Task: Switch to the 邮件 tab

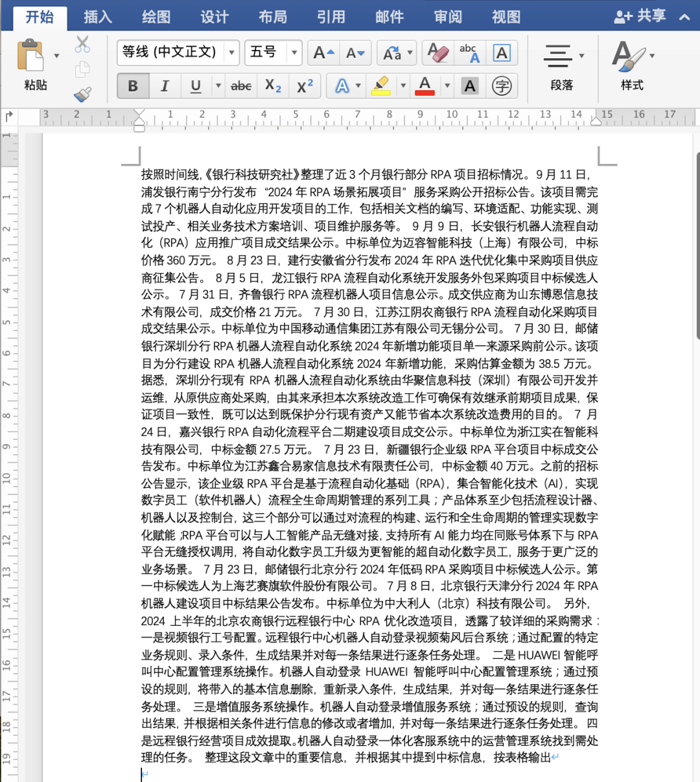Action: 390,16
